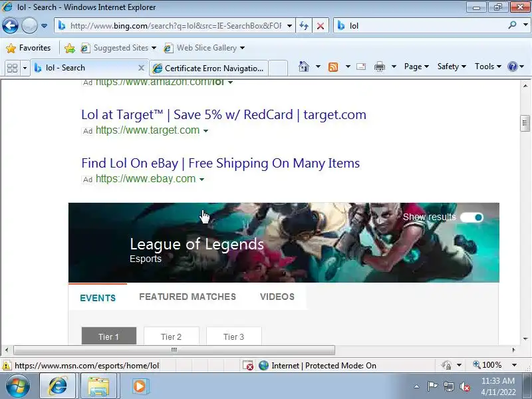Click the 100% zoom level button
532x399 pixels.
pos(487,365)
